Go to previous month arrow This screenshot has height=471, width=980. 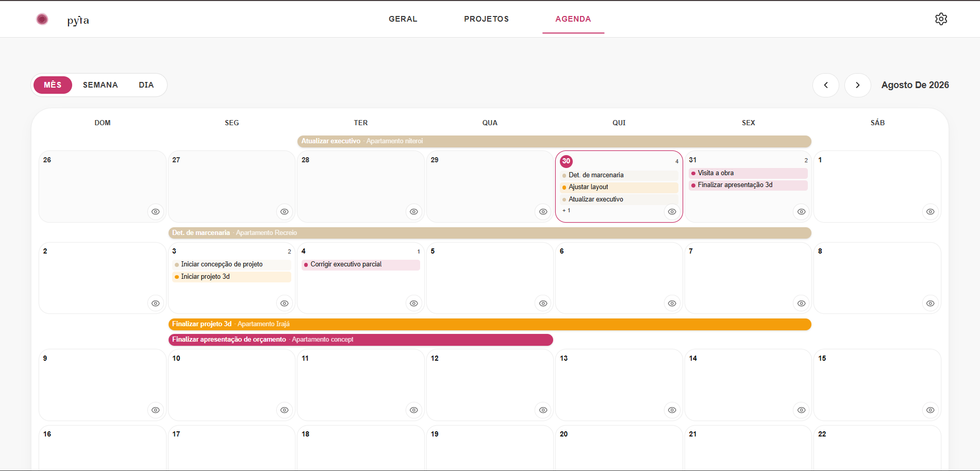click(826, 85)
